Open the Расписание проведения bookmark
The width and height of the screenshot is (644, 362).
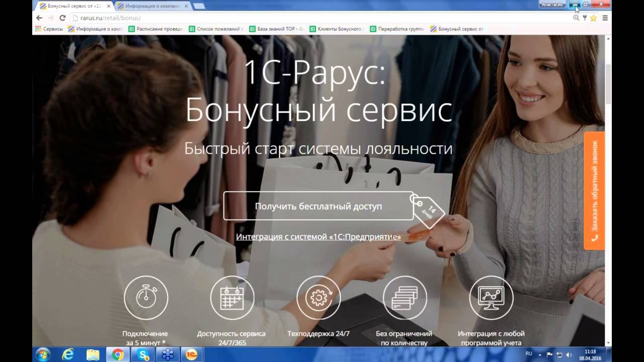pos(155,29)
